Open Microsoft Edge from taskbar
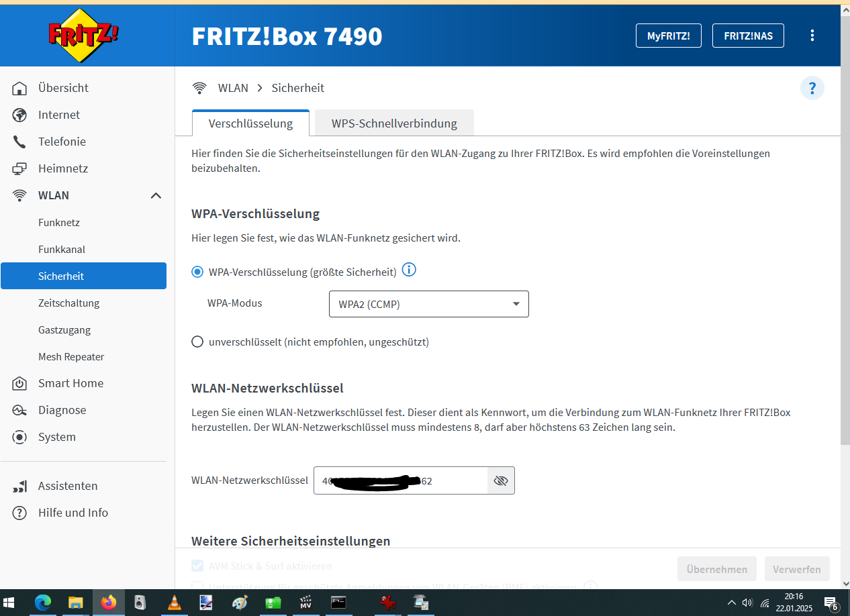This screenshot has height=616, width=850. [43, 603]
